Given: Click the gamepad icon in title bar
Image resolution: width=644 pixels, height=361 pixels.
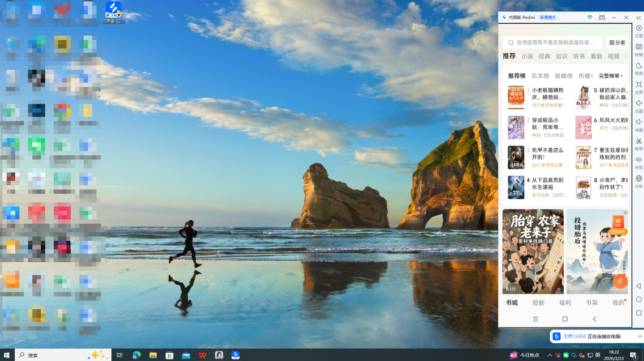Looking at the screenshot, I should [602, 18].
